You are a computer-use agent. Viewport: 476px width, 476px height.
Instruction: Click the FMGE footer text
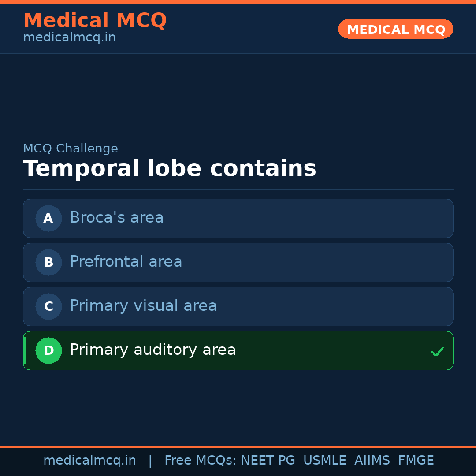416,461
